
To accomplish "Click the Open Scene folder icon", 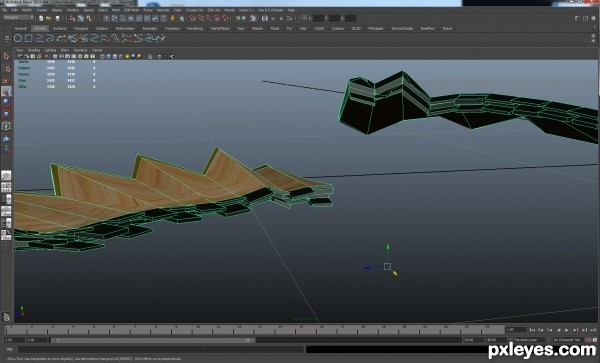I will pos(49,18).
